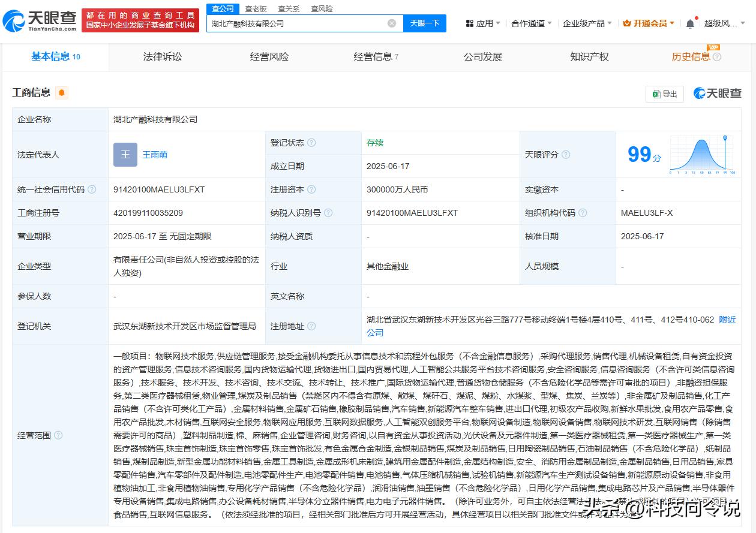Switch to the 经营信息 tab
Image resolution: width=756 pixels, height=533 pixels.
click(x=376, y=57)
